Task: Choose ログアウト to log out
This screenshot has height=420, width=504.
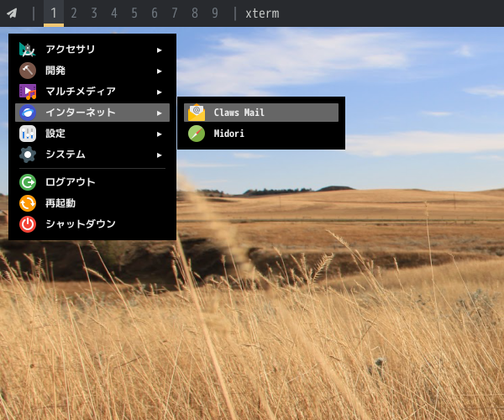Action: (x=92, y=182)
